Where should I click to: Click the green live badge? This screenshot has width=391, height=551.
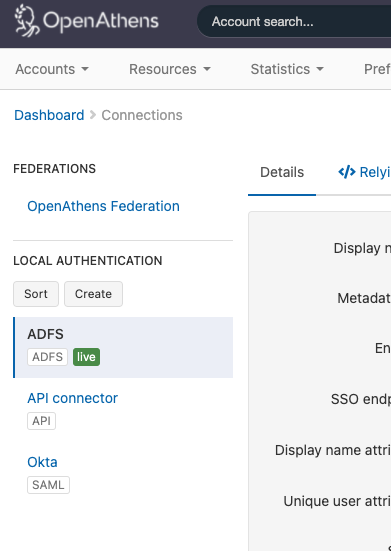(86, 357)
